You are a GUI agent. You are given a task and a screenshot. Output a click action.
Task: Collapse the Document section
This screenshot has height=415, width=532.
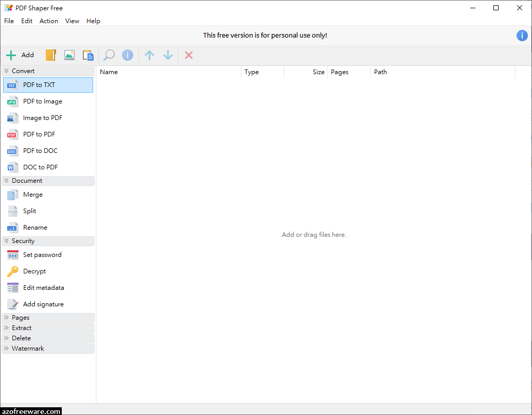tap(48, 181)
